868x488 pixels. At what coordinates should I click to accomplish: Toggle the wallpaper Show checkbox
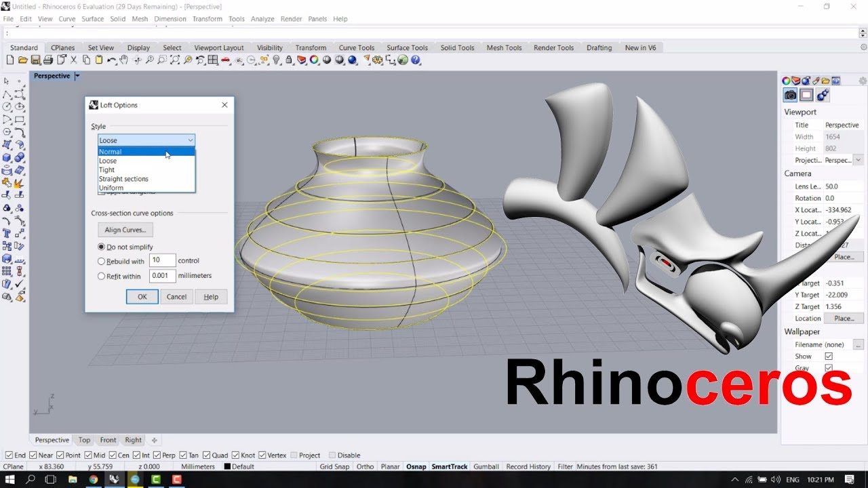[829, 356]
